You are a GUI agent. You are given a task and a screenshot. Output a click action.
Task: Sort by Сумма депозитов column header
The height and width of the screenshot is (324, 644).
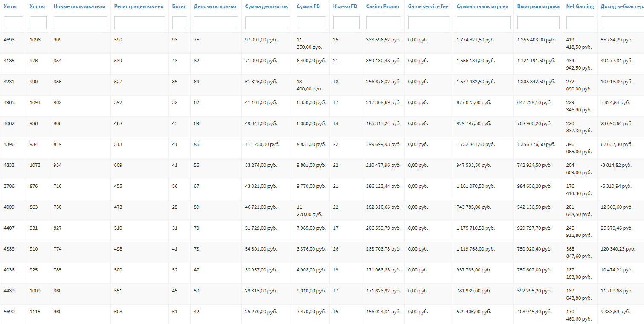pyautogui.click(x=267, y=6)
